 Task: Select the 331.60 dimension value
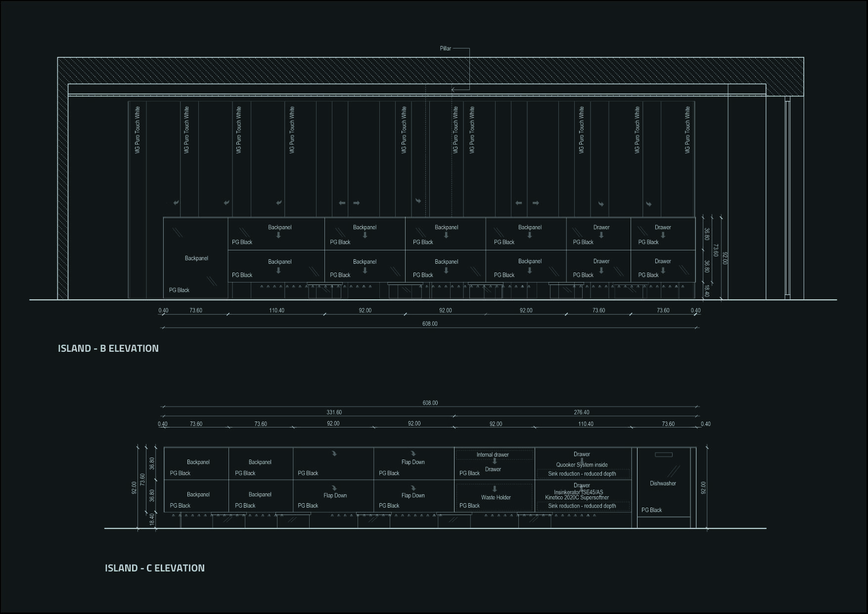[334, 412]
